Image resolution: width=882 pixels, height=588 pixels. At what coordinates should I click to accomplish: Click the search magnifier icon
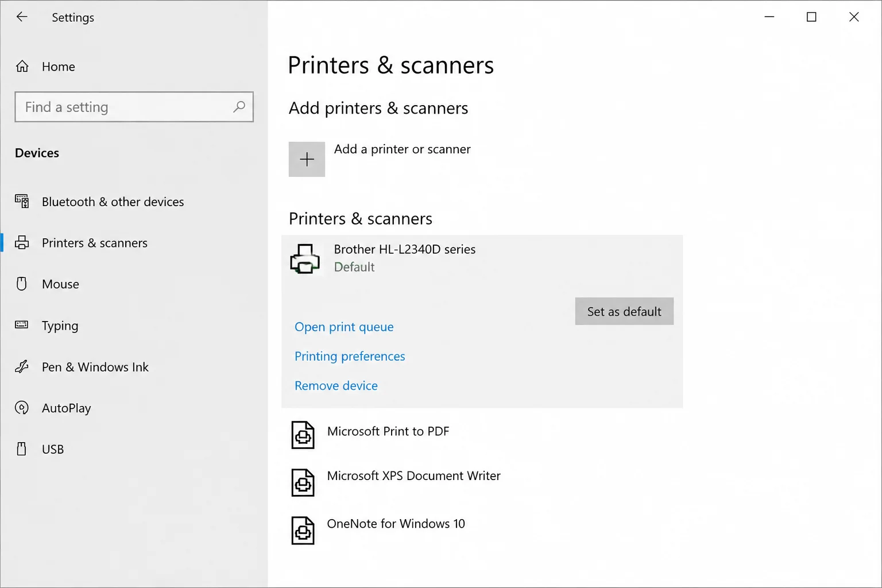pyautogui.click(x=239, y=107)
